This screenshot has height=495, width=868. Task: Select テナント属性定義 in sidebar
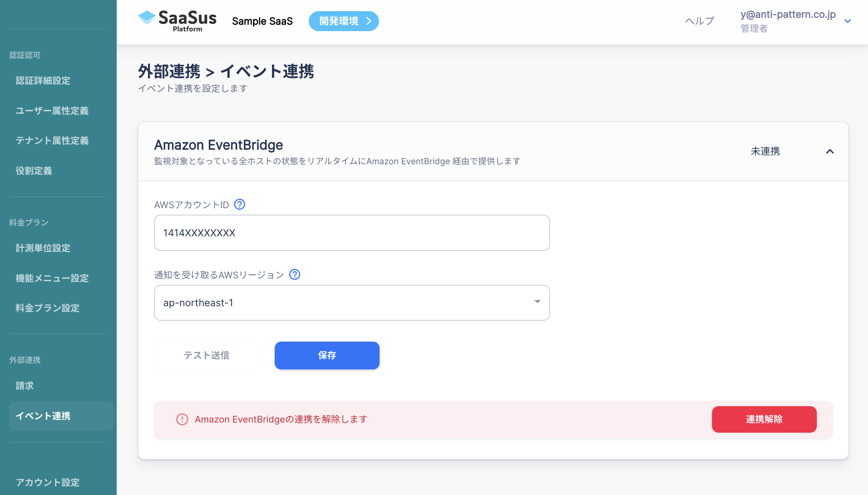pos(52,140)
